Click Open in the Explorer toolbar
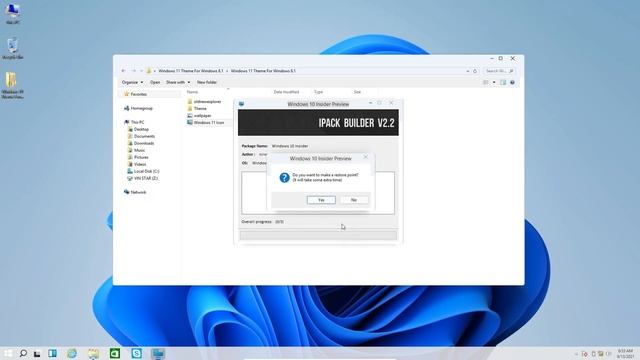 tap(155, 82)
